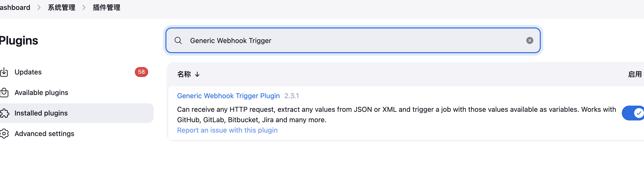The height and width of the screenshot is (186, 644).
Task: Click the Advanced settings gear icon
Action: [4, 134]
